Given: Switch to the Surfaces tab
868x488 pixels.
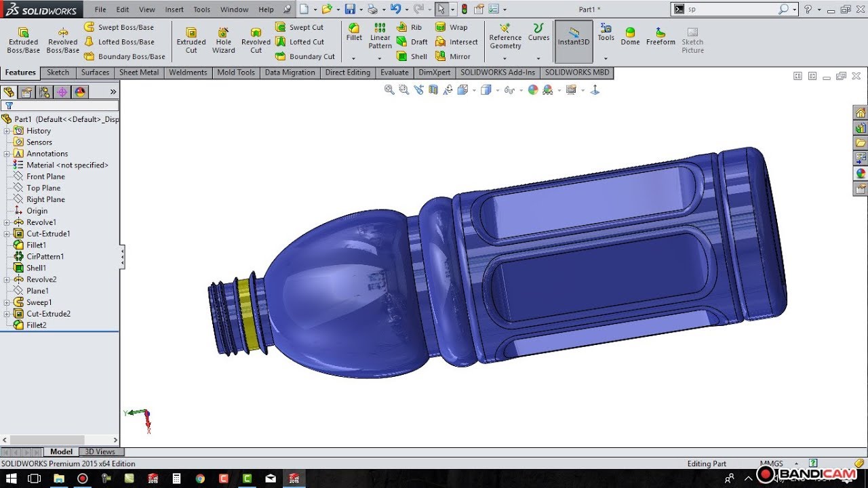Looking at the screenshot, I should click(x=95, y=73).
